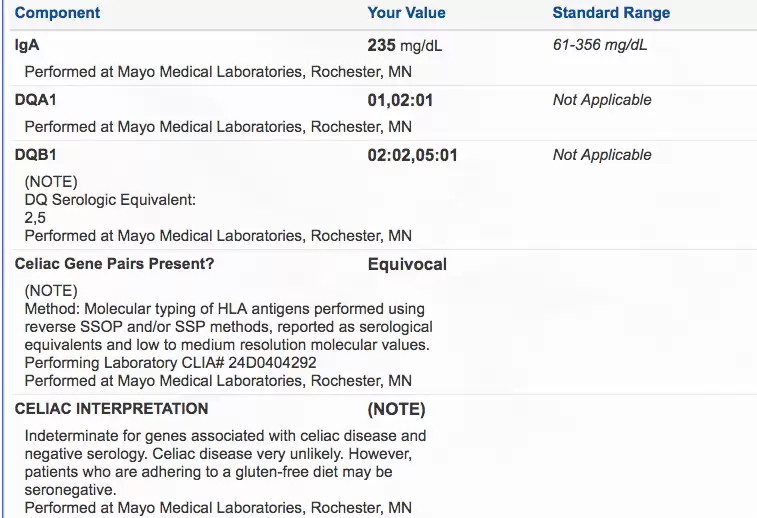Click the Your Value column header
Screen dimensions: 757x518
[x=406, y=13]
